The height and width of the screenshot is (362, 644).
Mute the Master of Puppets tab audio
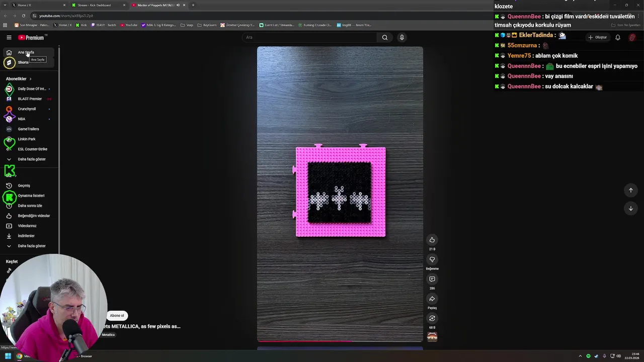tap(178, 5)
